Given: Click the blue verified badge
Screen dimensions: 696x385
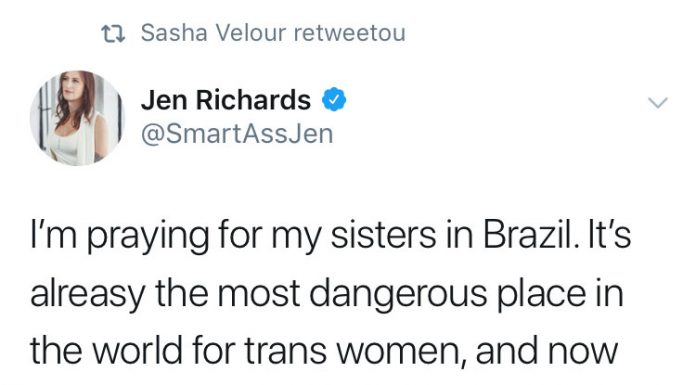Looking at the screenshot, I should point(334,99).
